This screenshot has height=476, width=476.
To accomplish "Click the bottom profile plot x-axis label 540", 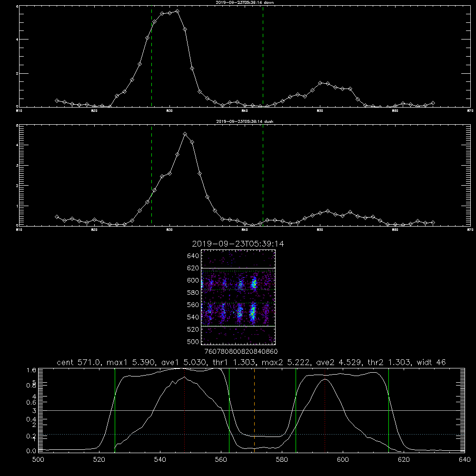I will (160, 460).
